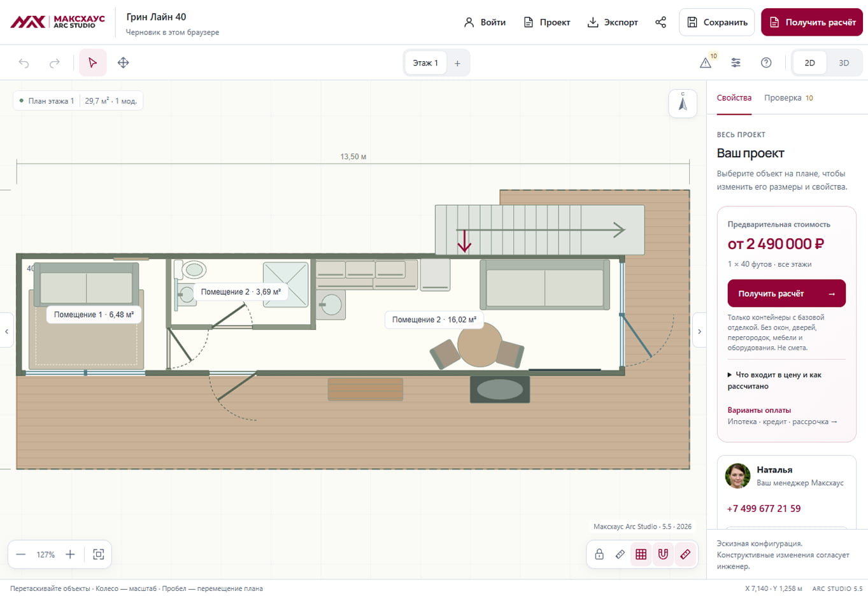Switch to 2D view mode
The height and width of the screenshot is (596, 868).
pos(810,63)
